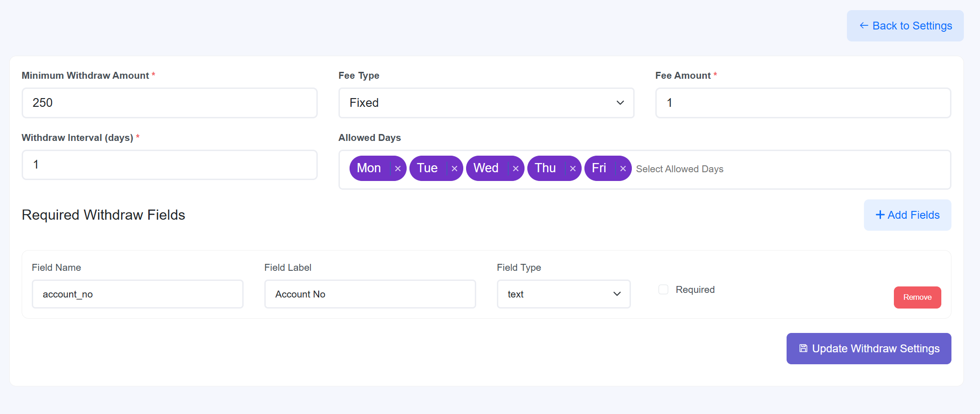
Task: Enable the Required checkbox
Action: pyautogui.click(x=663, y=290)
